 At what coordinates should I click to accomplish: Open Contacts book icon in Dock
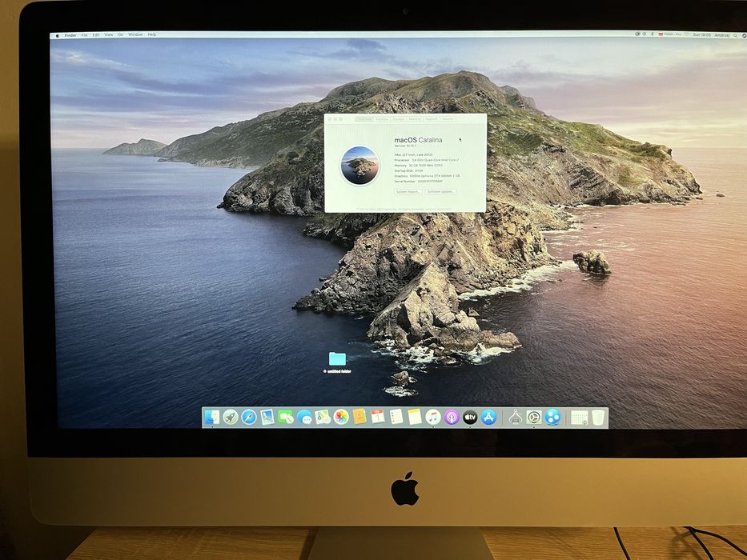[359, 417]
